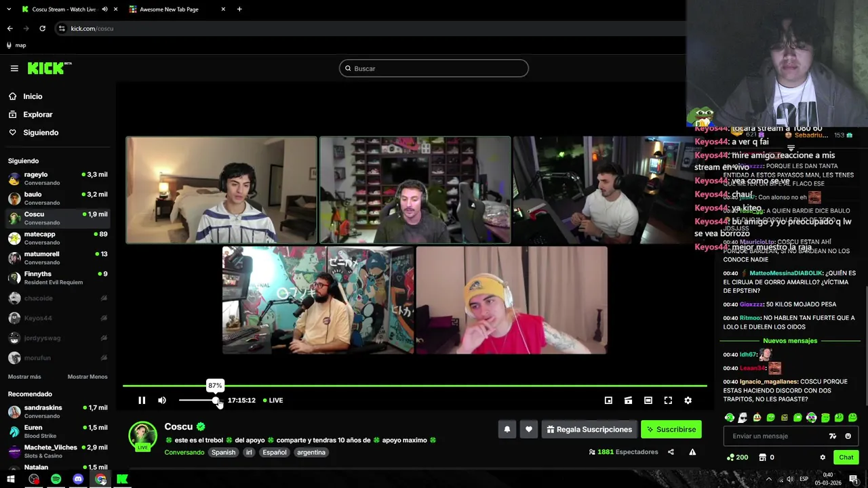
Task: Open the Windows notification center
Action: tap(854, 479)
